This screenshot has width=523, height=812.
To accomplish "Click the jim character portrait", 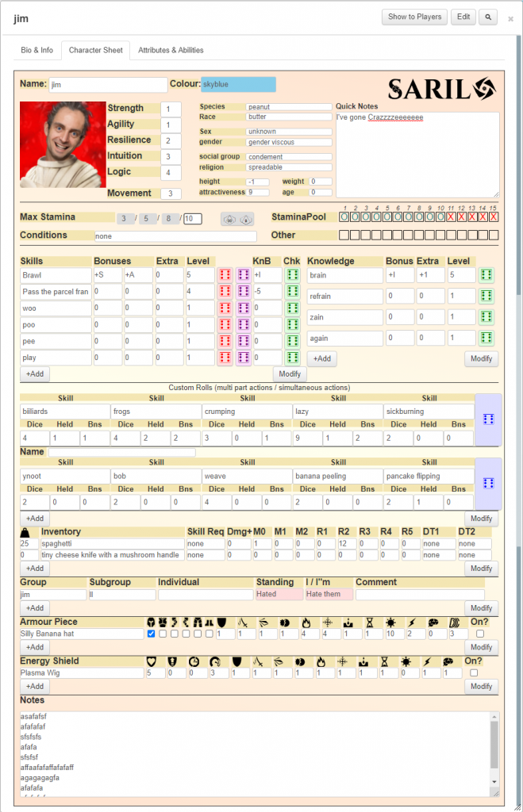I will coord(63,144).
